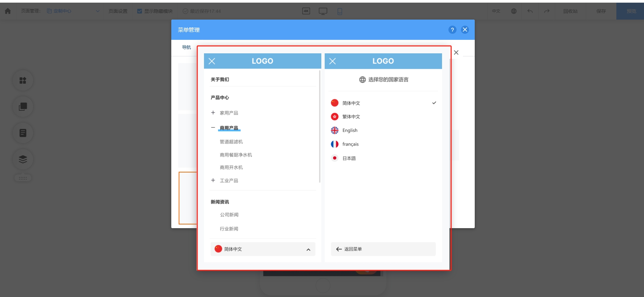
Task: Switch to mobile phone preview
Action: 340,11
